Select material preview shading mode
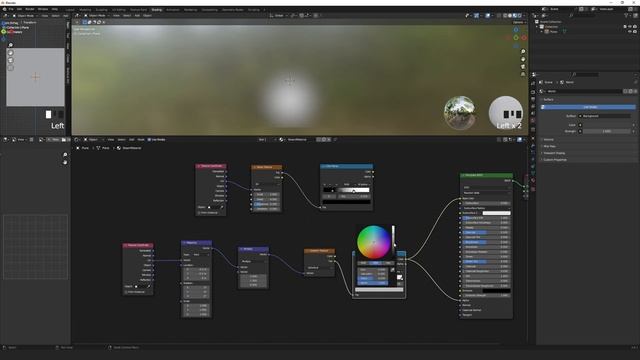The image size is (640, 360). [x=515, y=16]
